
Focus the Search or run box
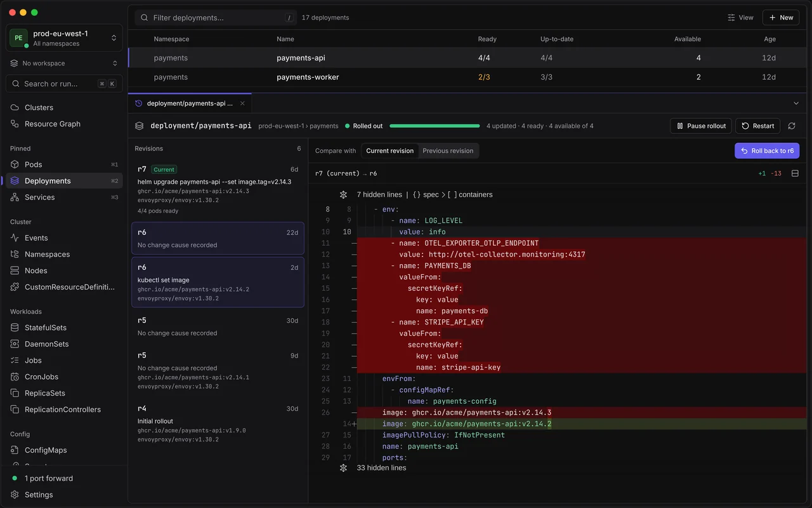pyautogui.click(x=64, y=84)
